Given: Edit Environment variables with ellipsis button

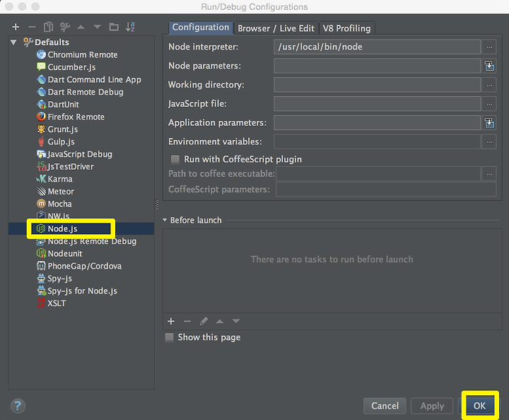Looking at the screenshot, I should [489, 142].
